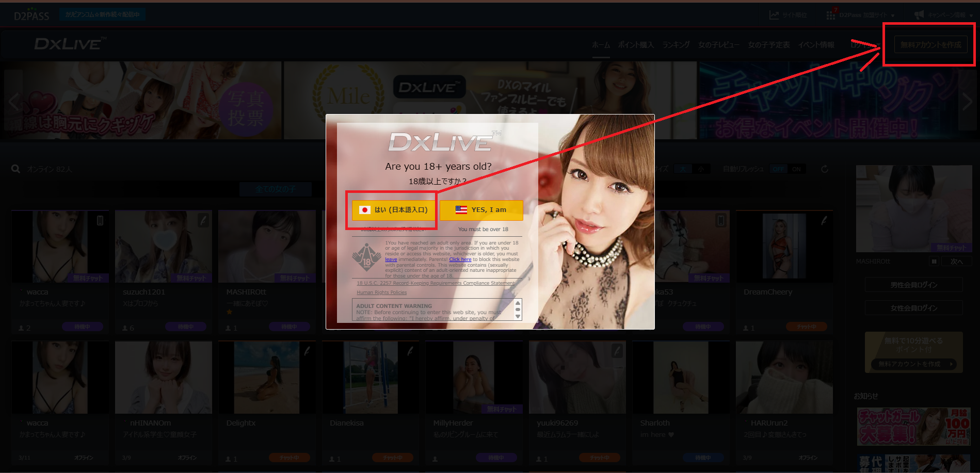Click the YES, I am button
The height and width of the screenshot is (473, 980).
(481, 210)
